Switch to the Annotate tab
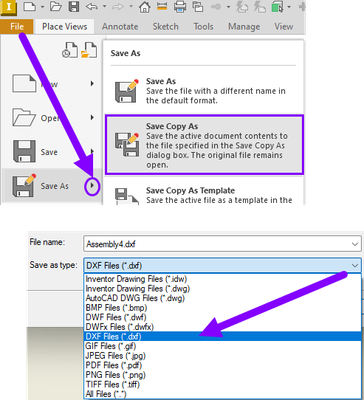The height and width of the screenshot is (400, 364). click(120, 27)
